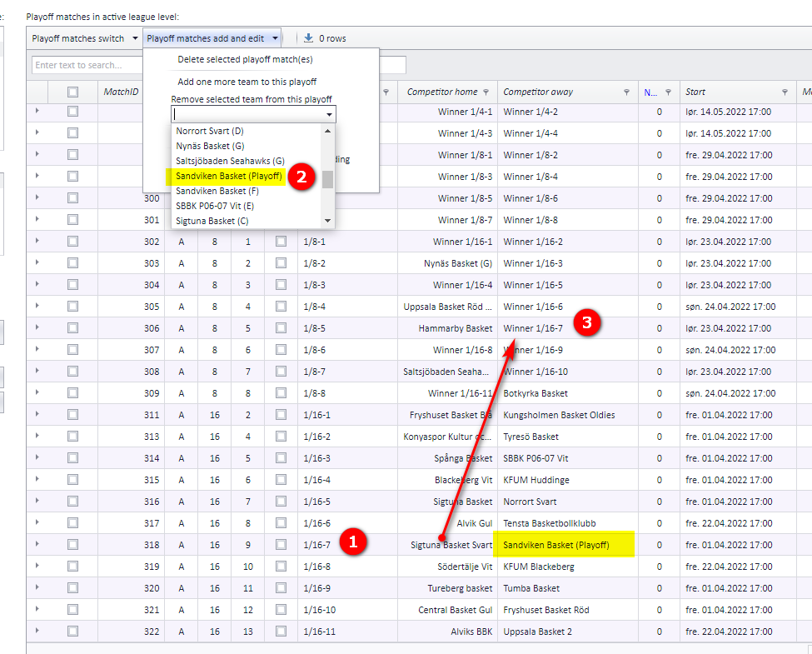The width and height of the screenshot is (812, 654).
Task: Expand the row for match 320
Action: (37, 587)
